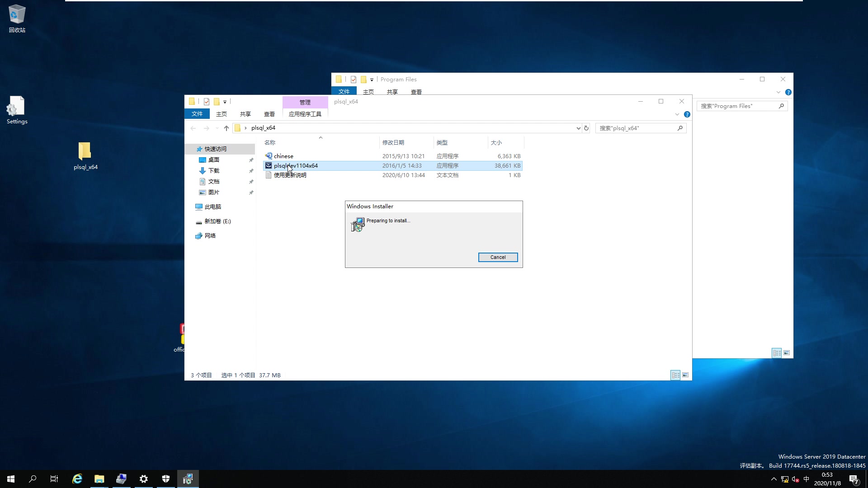Select the plsql_x64 folder on desktop

pyautogui.click(x=85, y=155)
